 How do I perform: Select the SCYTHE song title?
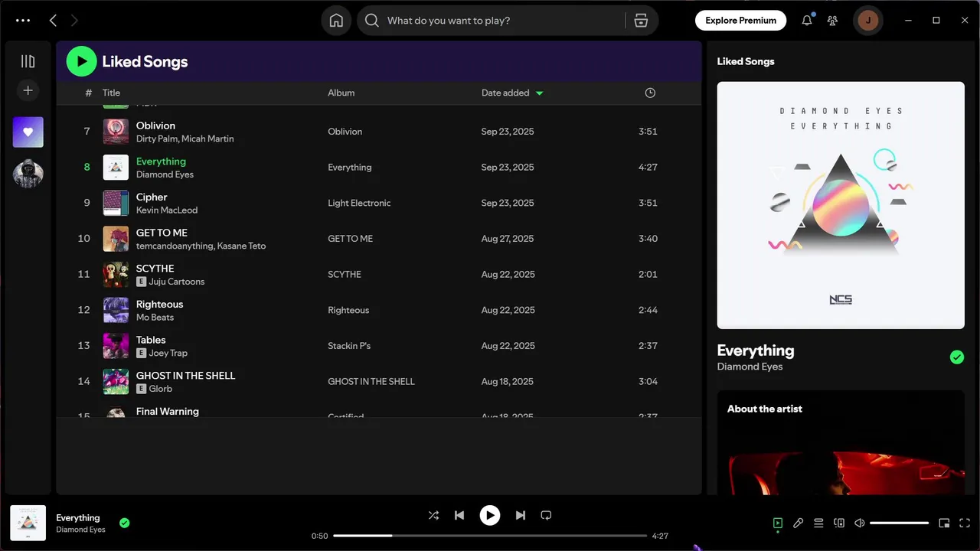(x=155, y=269)
